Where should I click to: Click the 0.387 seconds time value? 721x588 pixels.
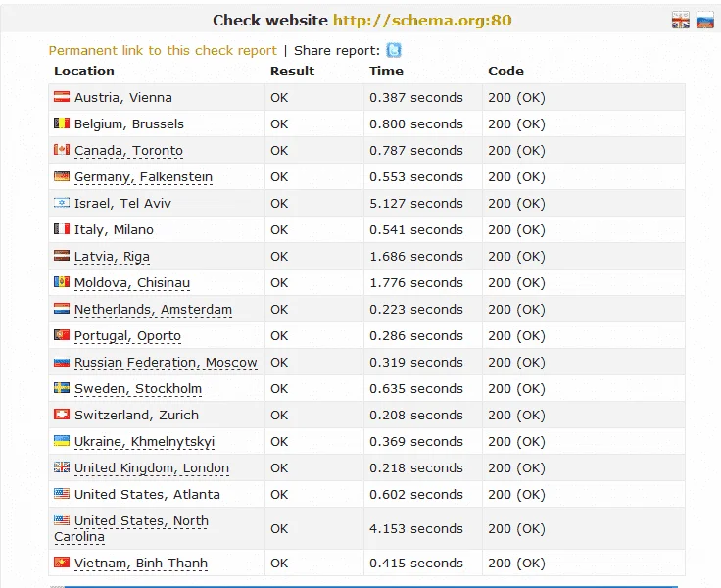point(416,98)
